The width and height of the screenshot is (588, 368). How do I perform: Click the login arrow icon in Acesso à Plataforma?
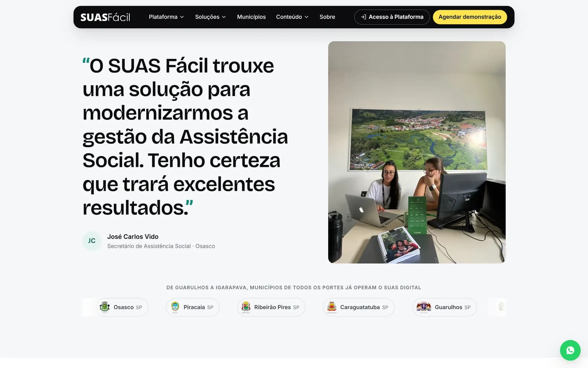click(x=363, y=17)
